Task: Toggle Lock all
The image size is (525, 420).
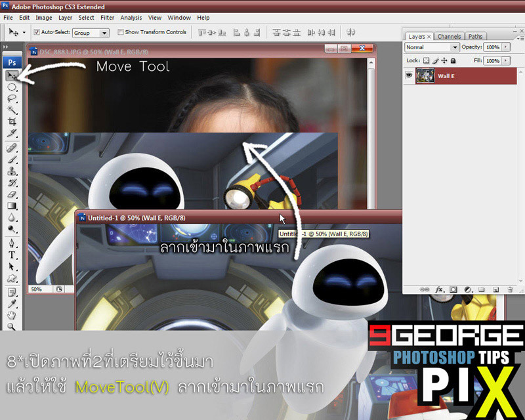Action: coord(453,60)
